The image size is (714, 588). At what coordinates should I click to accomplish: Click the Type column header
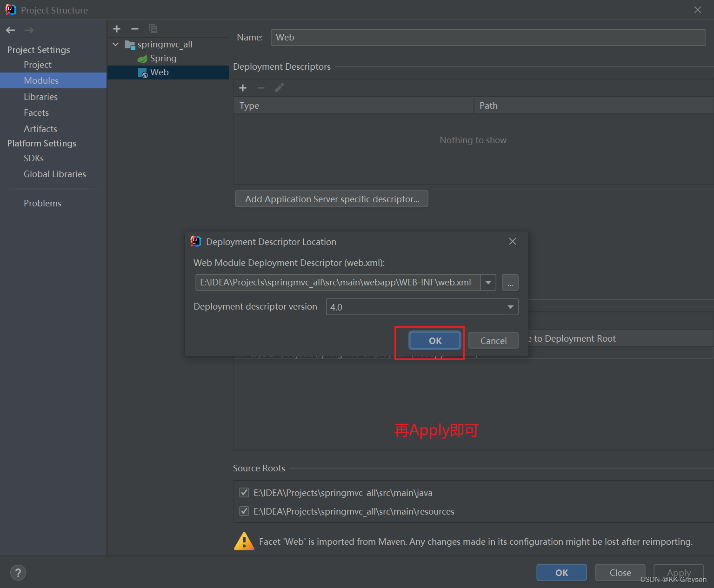[354, 106]
